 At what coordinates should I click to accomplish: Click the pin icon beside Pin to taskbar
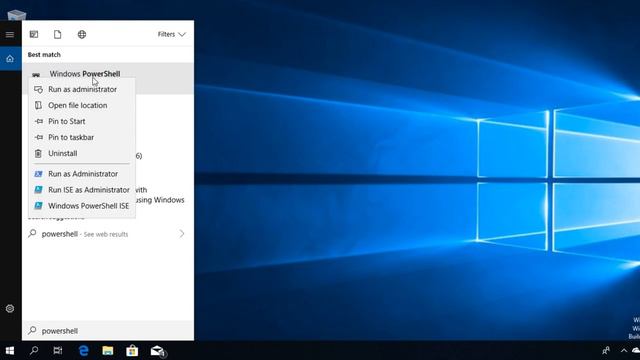[38, 137]
